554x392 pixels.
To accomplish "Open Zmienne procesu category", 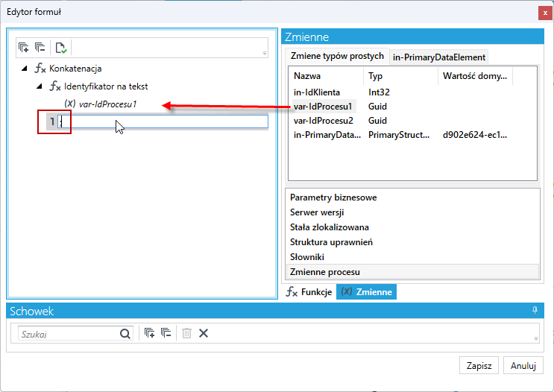I will coord(412,272).
